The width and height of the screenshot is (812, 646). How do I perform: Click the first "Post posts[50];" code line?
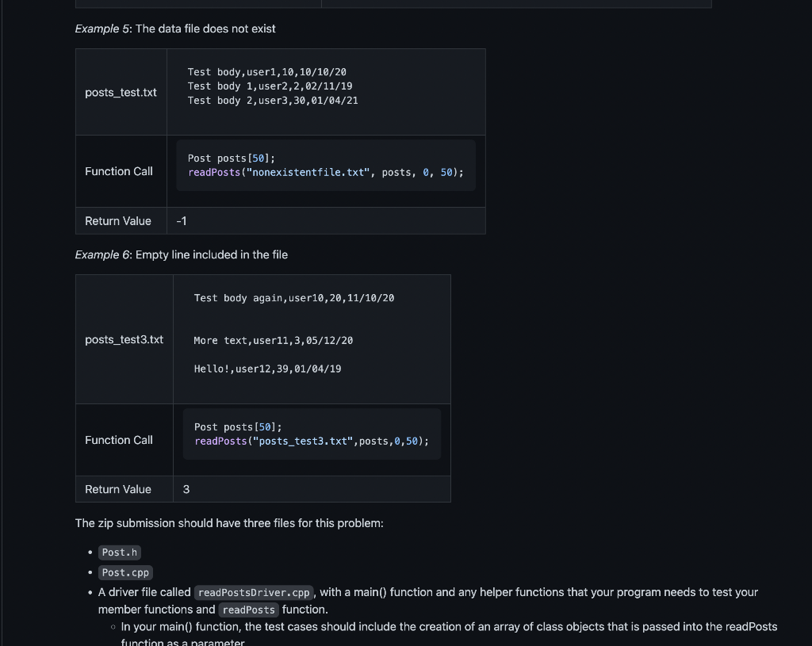[x=231, y=159]
